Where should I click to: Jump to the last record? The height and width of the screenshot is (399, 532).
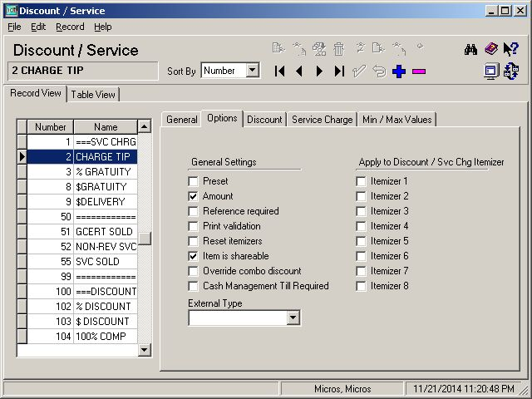(x=339, y=71)
